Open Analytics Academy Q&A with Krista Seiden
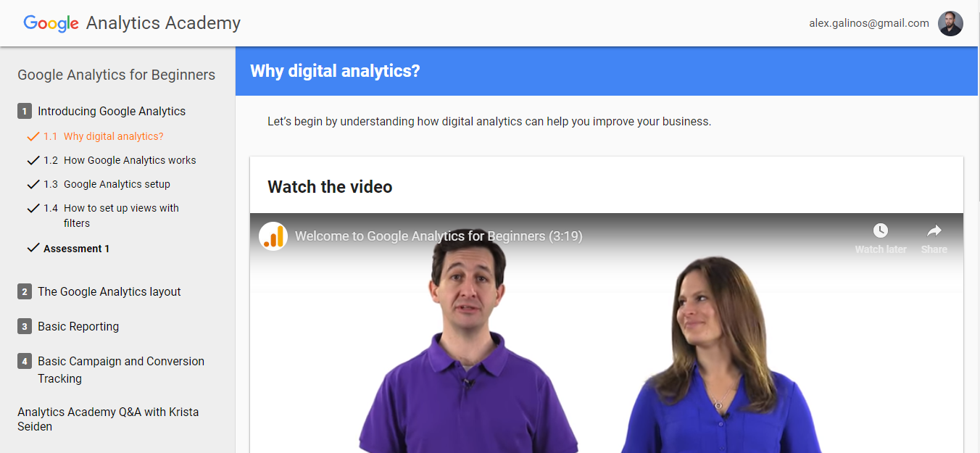The width and height of the screenshot is (980, 453). click(108, 419)
